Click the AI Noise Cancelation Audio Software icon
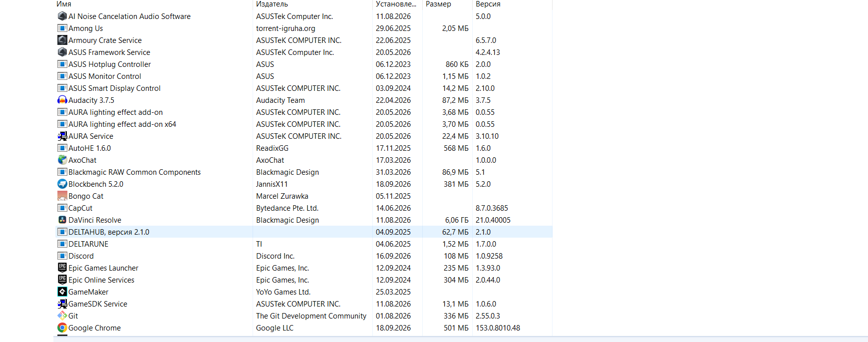Viewport: 868px width, 342px height. [62, 16]
